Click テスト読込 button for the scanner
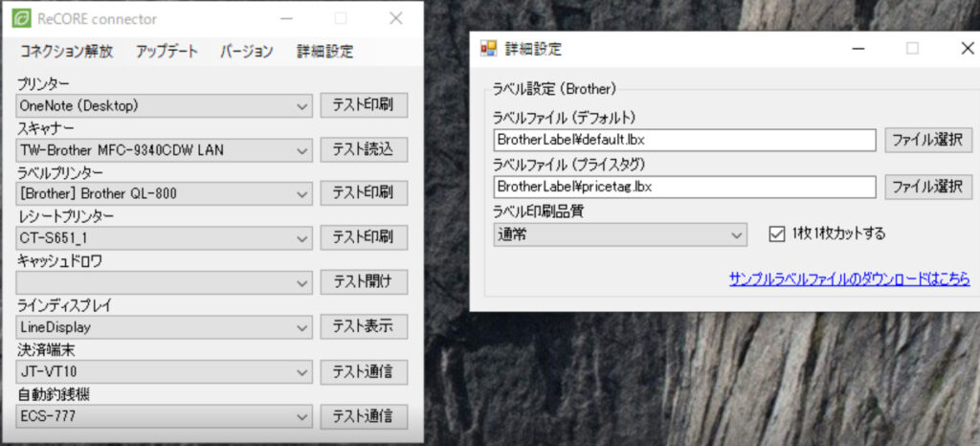The image size is (980, 446). [x=365, y=150]
